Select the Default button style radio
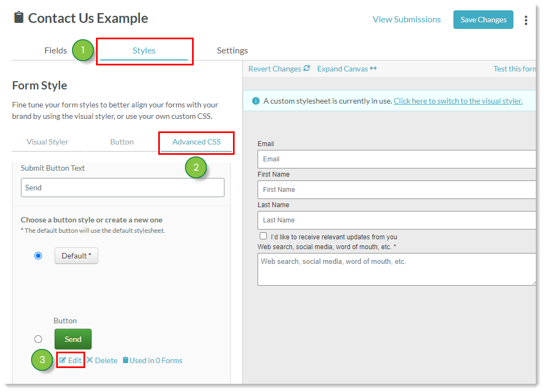Viewport: 544px width, 392px height. coord(38,256)
